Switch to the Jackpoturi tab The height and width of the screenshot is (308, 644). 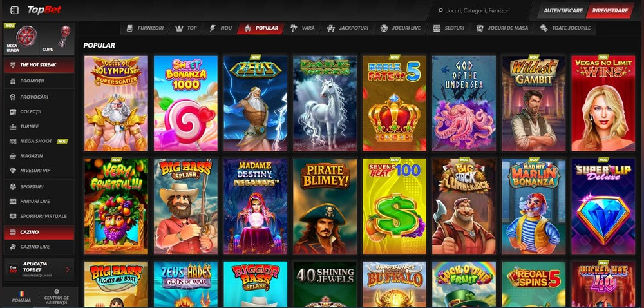point(348,28)
